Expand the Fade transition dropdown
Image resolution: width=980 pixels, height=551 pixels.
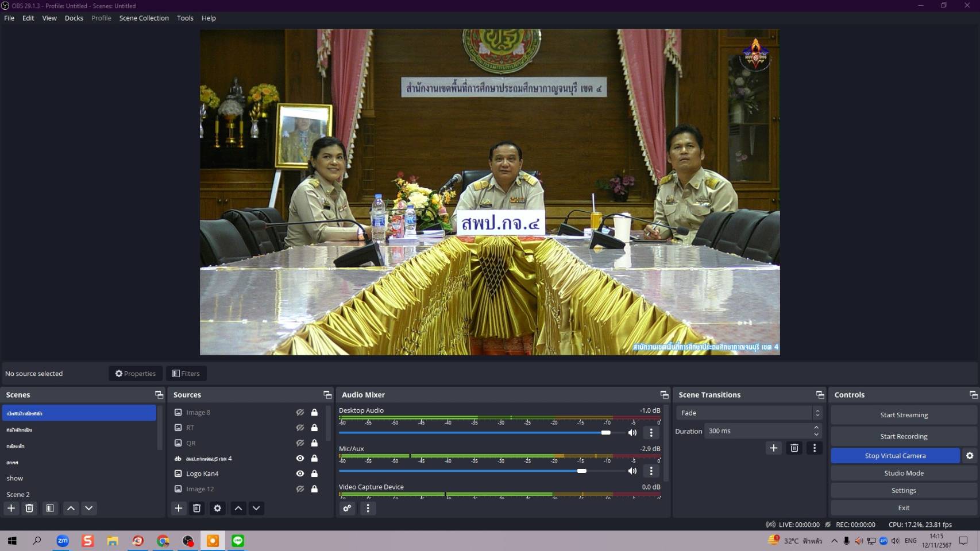point(817,413)
